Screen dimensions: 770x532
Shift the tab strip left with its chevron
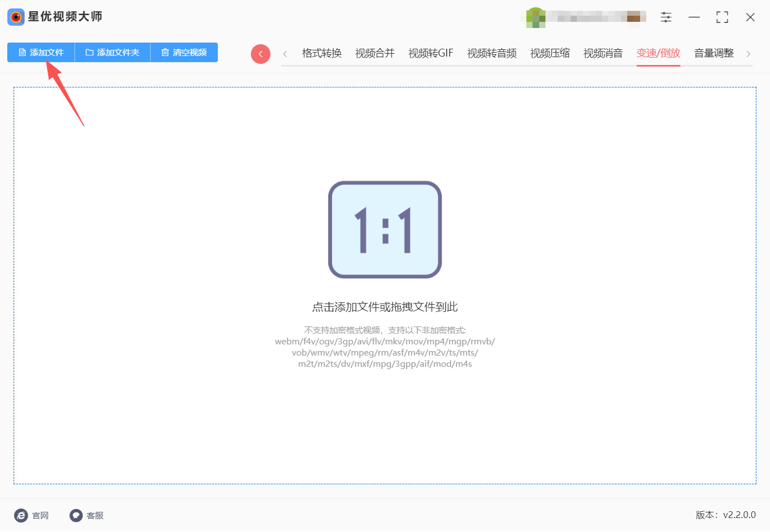[285, 54]
